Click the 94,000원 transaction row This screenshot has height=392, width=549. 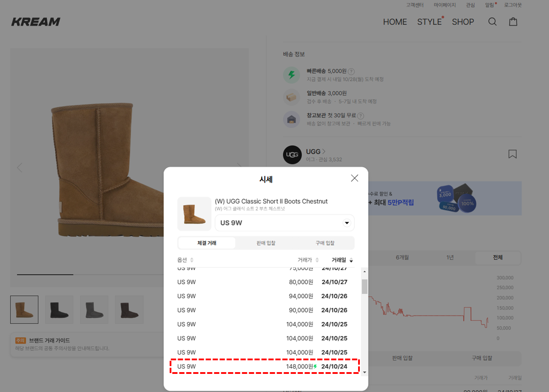(x=262, y=296)
